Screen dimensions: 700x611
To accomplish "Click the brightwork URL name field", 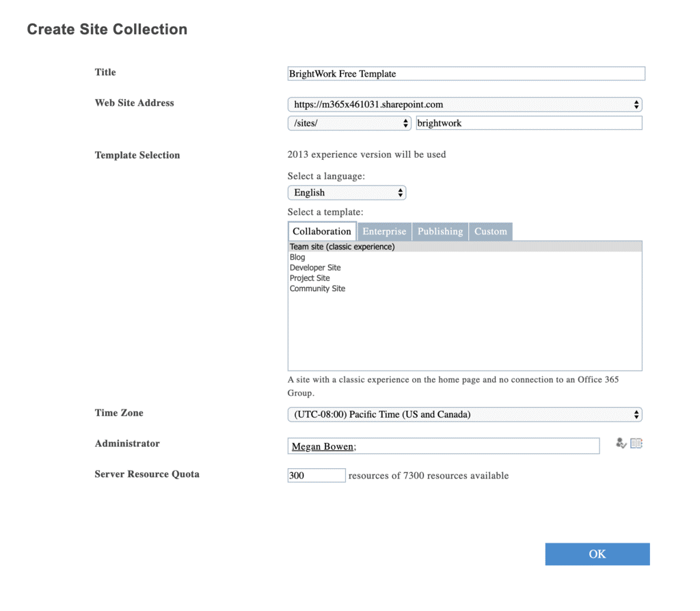I will tap(529, 123).
